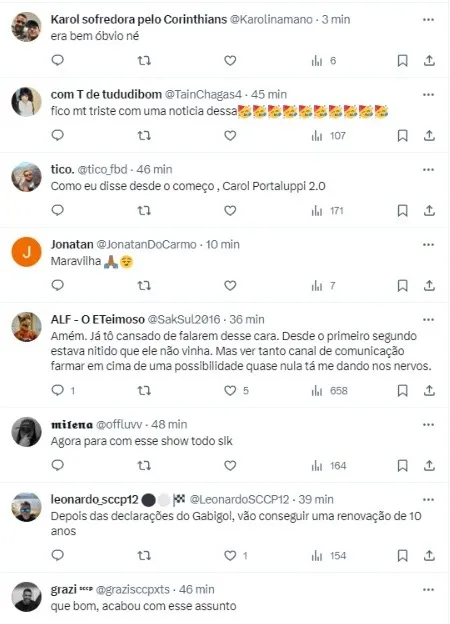Reply to Karol's tweet "era bem óbvio né"

[x=58, y=60]
